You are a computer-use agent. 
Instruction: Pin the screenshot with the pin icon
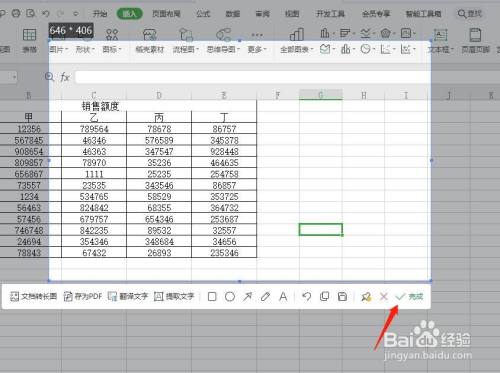click(366, 296)
